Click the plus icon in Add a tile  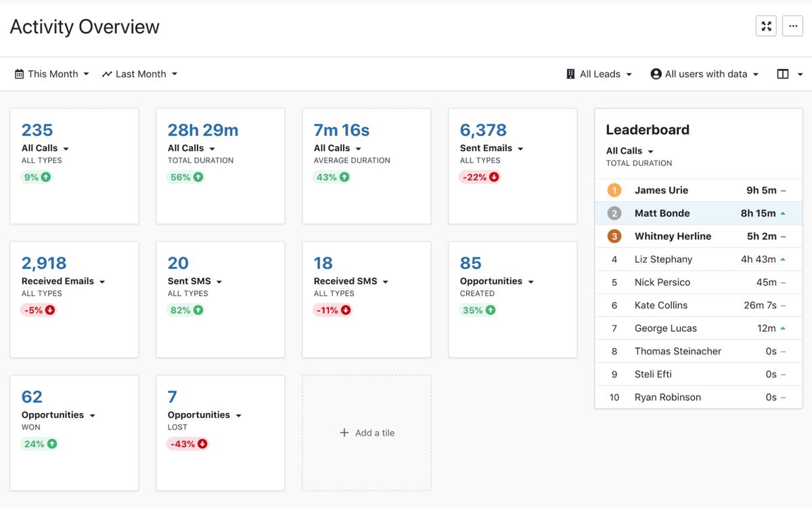(x=344, y=433)
